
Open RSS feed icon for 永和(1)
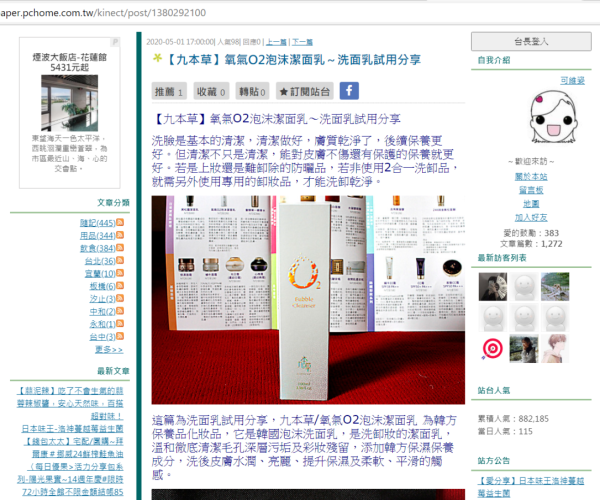(120, 323)
